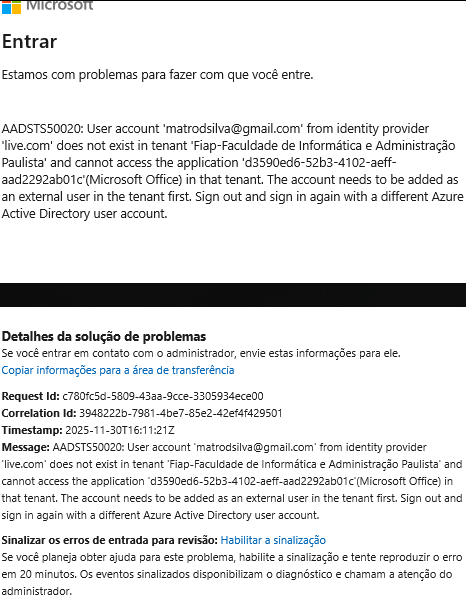The height and width of the screenshot is (599, 466).
Task: Copy troubleshooting info via 'Copiar informações' link
Action: pyautogui.click(x=118, y=370)
